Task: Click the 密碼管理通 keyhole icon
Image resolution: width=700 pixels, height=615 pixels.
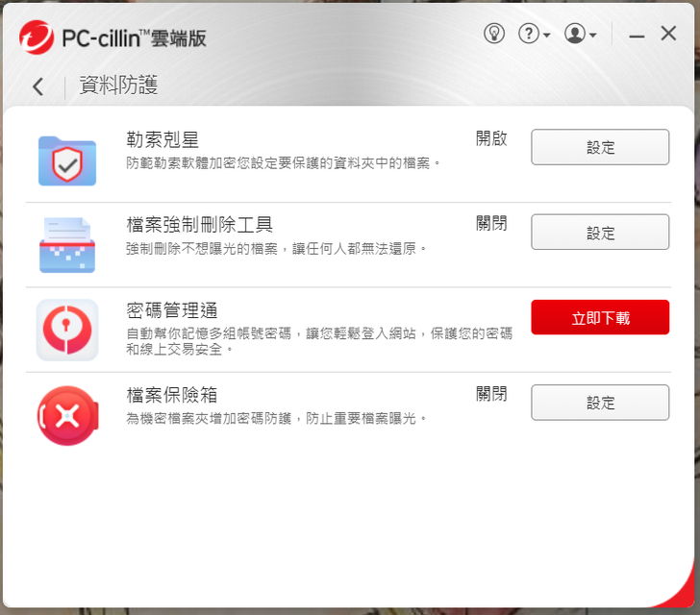Action: point(67,331)
